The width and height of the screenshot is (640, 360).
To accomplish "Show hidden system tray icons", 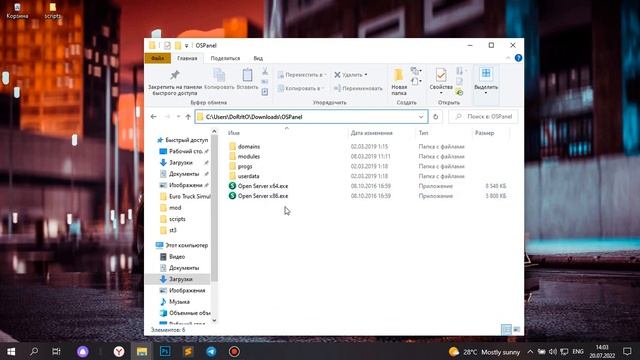I will pyautogui.click(x=530, y=351).
